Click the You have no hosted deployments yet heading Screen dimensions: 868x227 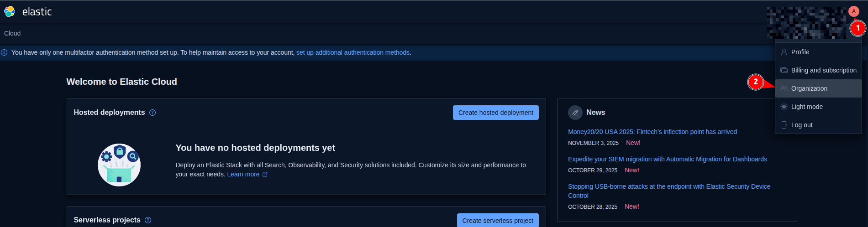pos(255,148)
